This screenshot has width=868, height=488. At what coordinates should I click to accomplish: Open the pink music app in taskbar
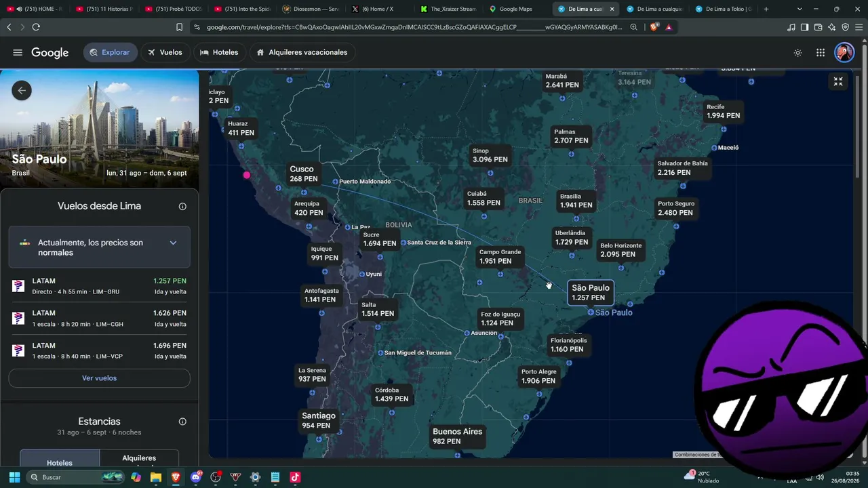tap(295, 477)
